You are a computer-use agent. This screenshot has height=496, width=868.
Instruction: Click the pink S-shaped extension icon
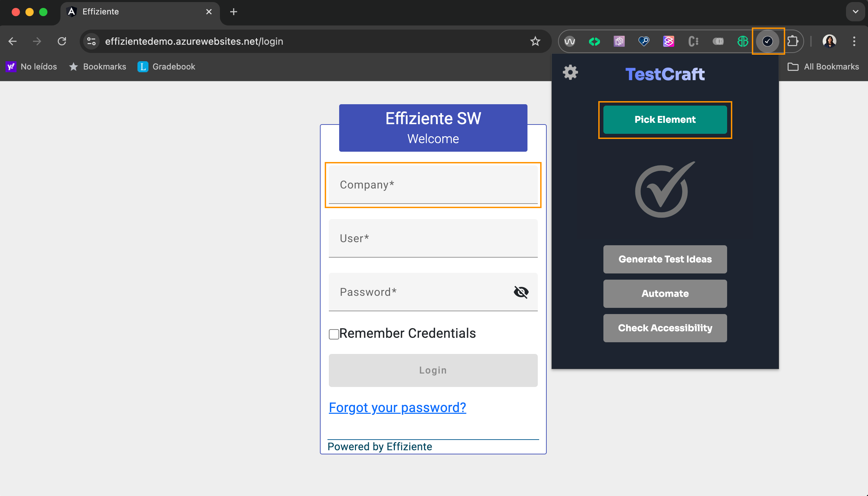click(669, 41)
